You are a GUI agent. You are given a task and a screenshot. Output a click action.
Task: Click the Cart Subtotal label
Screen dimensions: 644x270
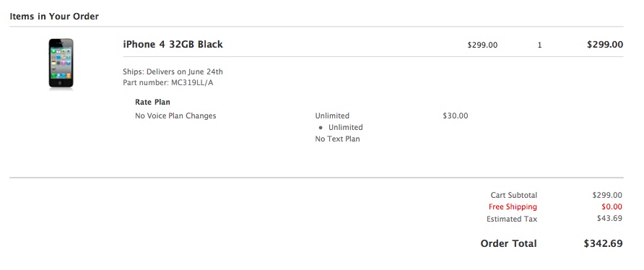(x=514, y=195)
